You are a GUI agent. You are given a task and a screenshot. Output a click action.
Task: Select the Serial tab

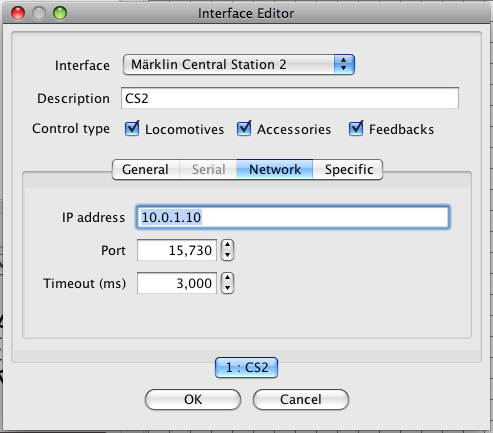[x=208, y=169]
